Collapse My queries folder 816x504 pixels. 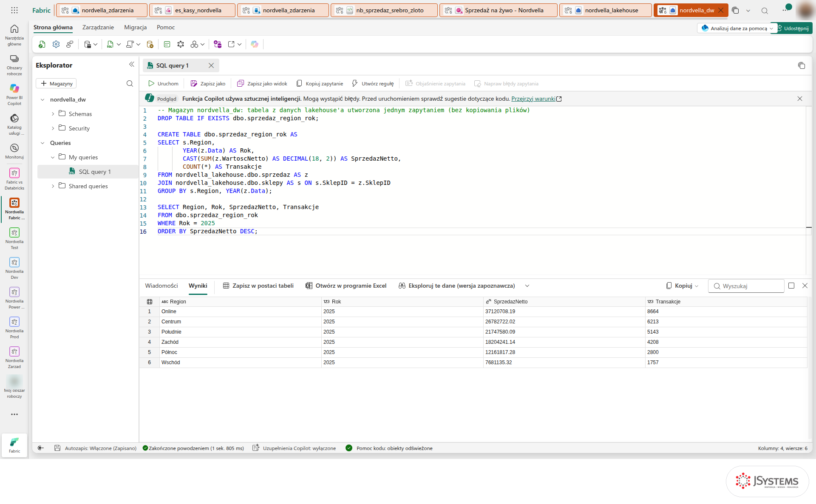53,157
